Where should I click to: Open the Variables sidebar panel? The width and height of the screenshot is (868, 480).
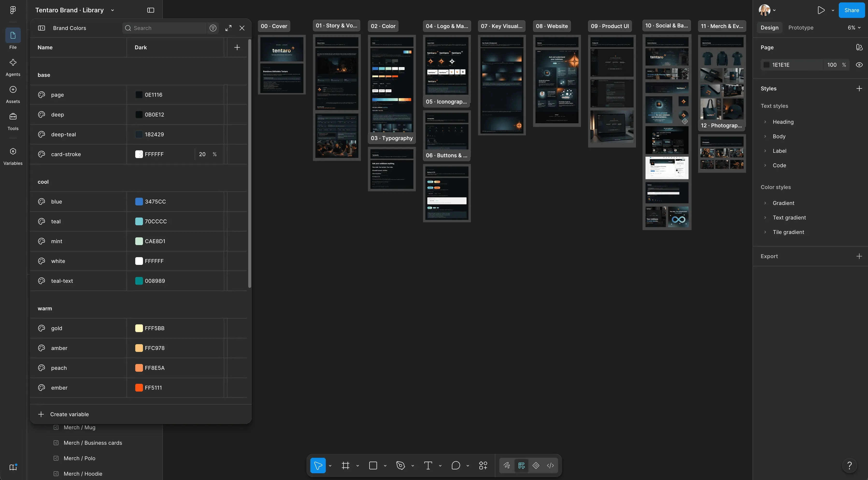point(13,156)
